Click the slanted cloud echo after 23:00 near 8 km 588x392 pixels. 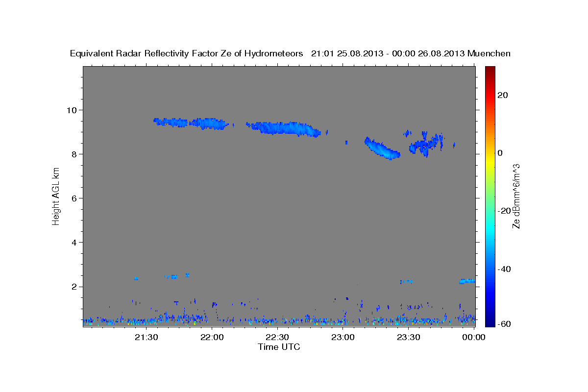[383, 148]
